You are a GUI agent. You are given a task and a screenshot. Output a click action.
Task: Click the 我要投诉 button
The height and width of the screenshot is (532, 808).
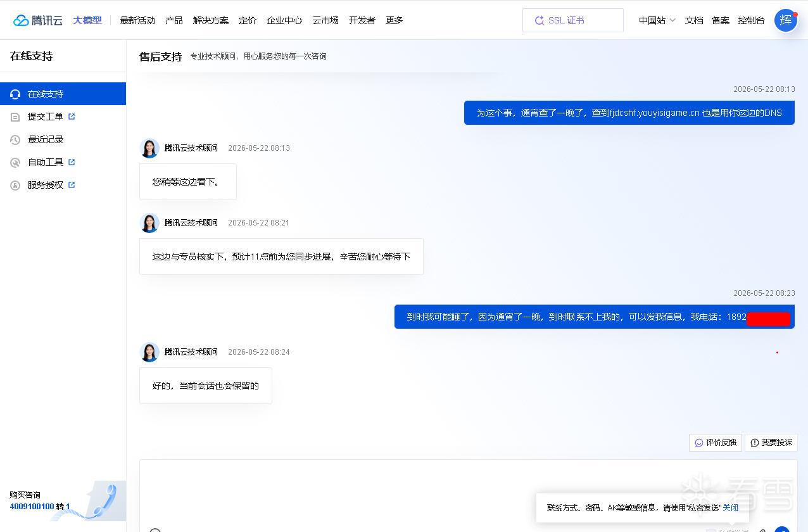tap(771, 443)
